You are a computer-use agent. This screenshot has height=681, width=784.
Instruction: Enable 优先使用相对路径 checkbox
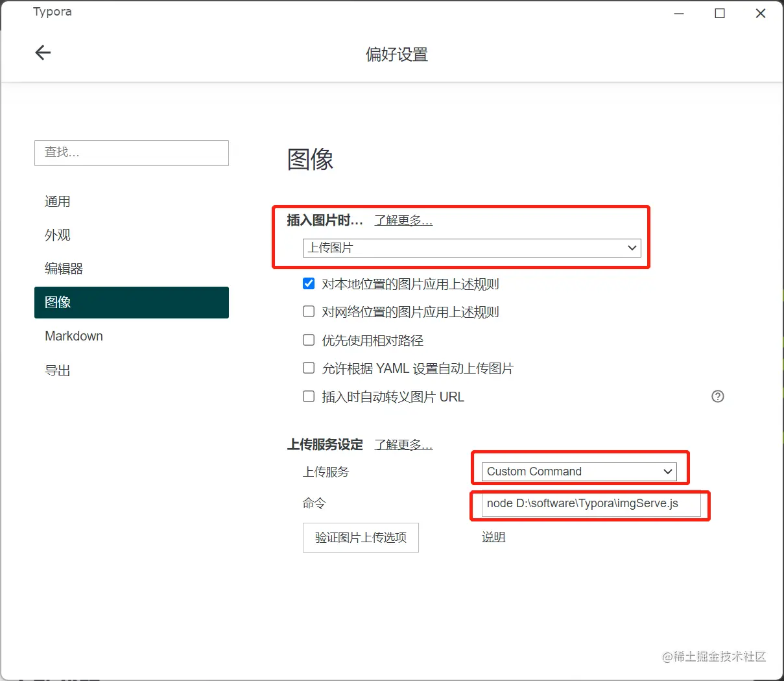click(x=309, y=340)
